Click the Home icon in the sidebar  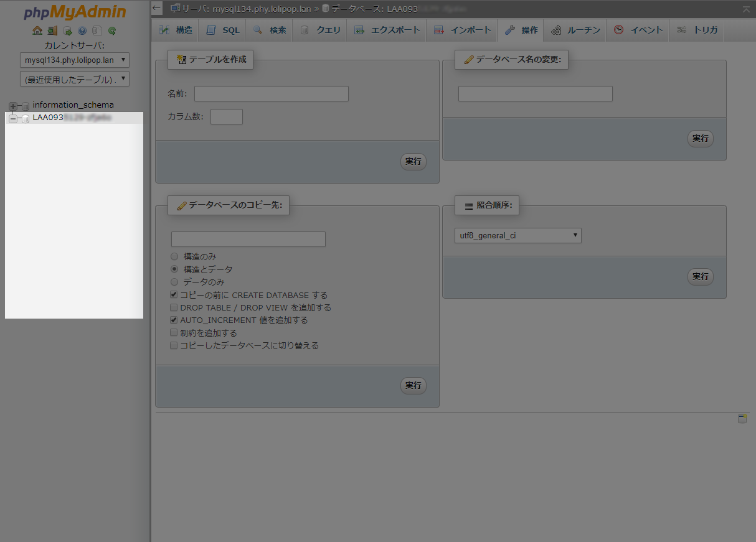(37, 30)
